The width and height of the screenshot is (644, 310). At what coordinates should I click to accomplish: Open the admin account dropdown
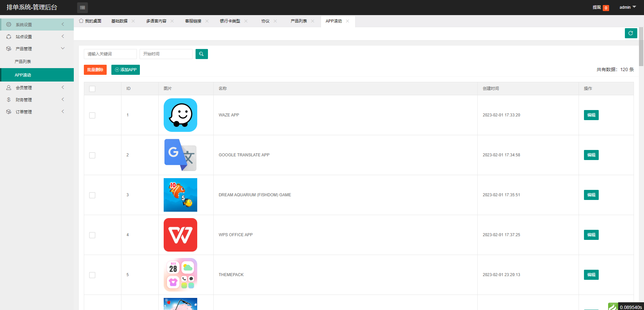click(x=627, y=7)
